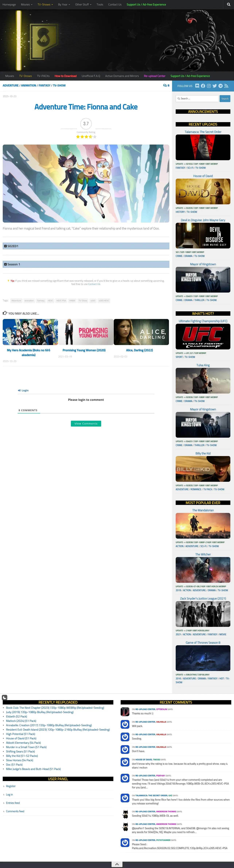Click the CPTDEVLIN commenter avatar

(125, 712)
